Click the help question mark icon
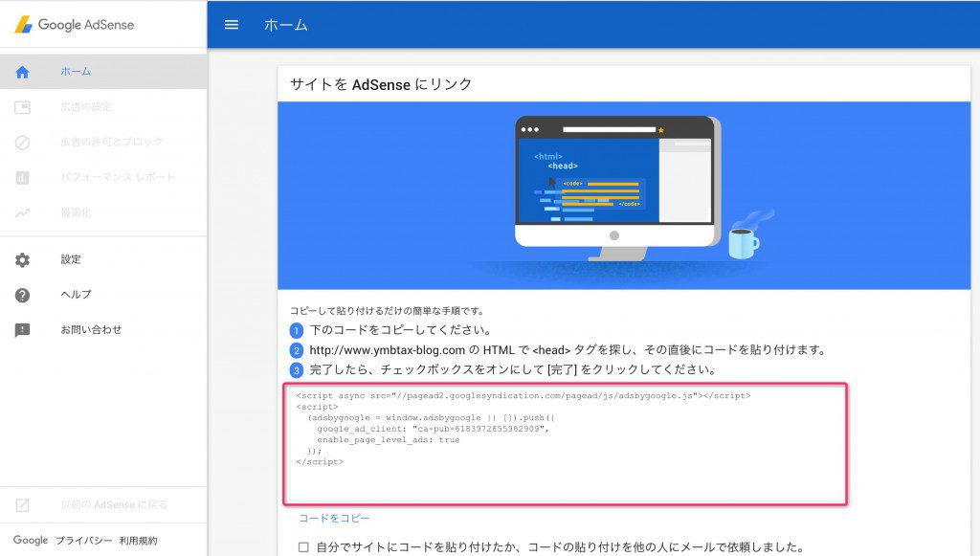Viewport: 980px width, 556px height. [x=23, y=295]
